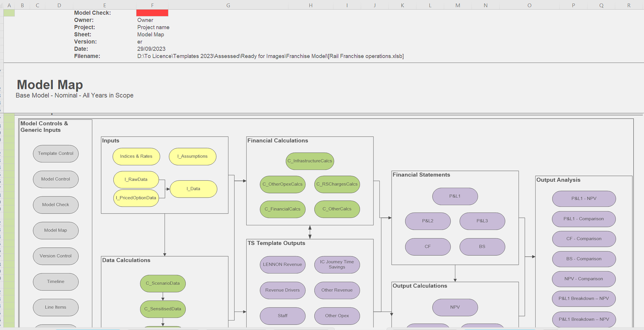
Task: Select the BS - Comparison node
Action: (x=584, y=259)
